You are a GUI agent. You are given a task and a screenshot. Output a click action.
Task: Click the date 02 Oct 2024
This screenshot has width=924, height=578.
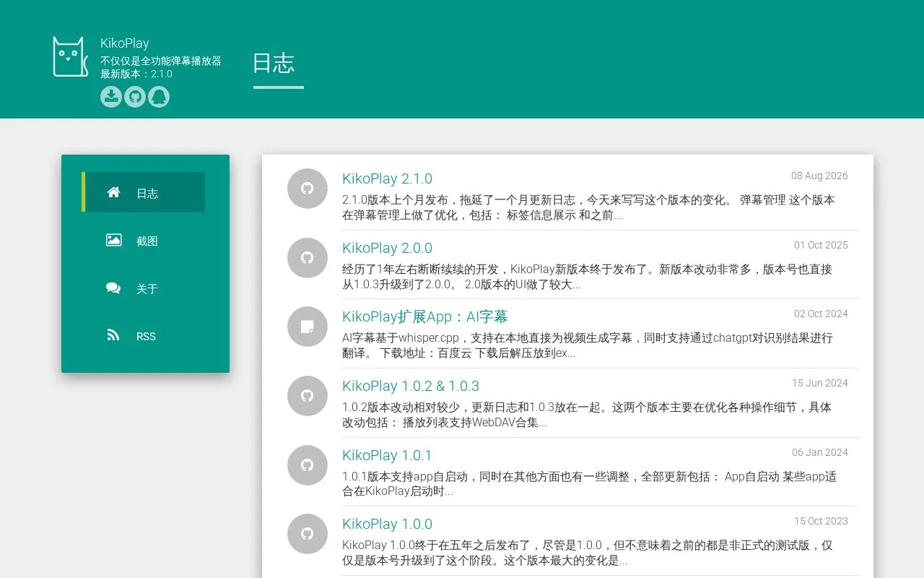click(x=821, y=314)
